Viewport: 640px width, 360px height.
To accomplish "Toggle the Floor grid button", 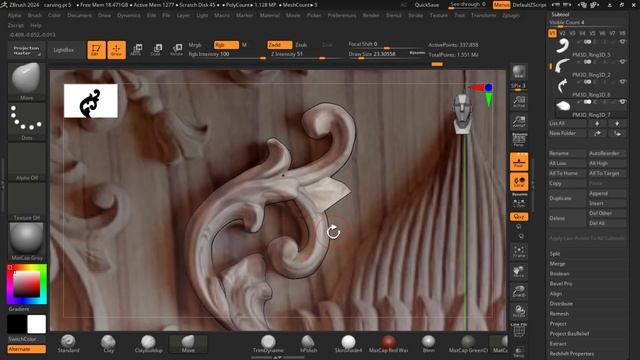I will [x=519, y=162].
